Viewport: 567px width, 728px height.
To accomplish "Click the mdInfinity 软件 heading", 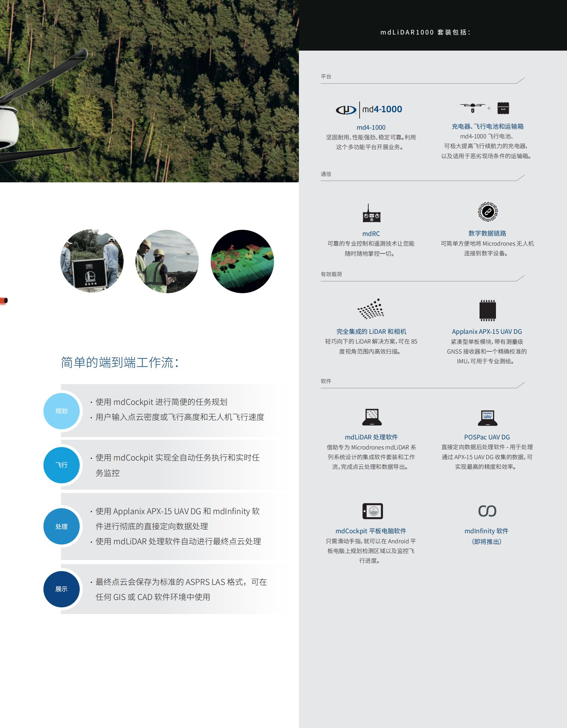I will [486, 531].
